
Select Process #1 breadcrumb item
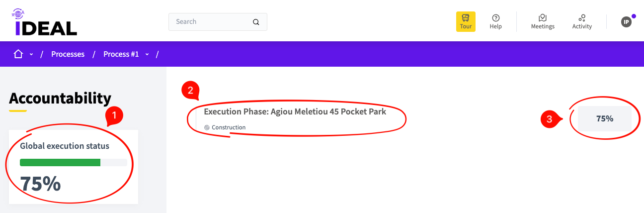[121, 54]
